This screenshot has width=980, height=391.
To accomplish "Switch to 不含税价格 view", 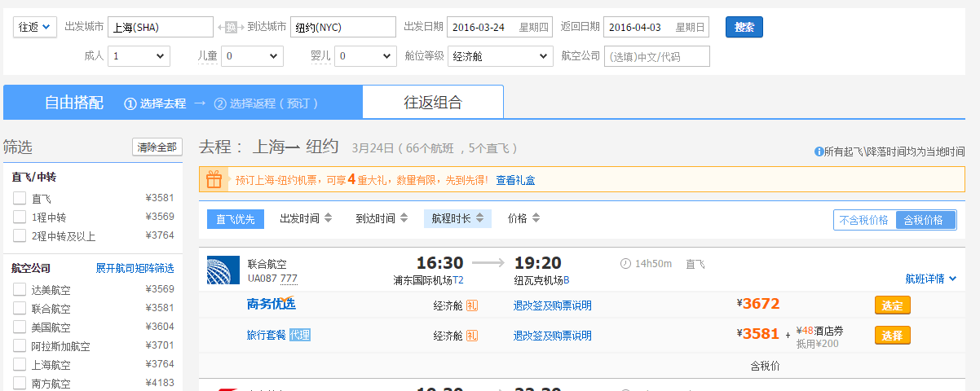I will point(865,220).
